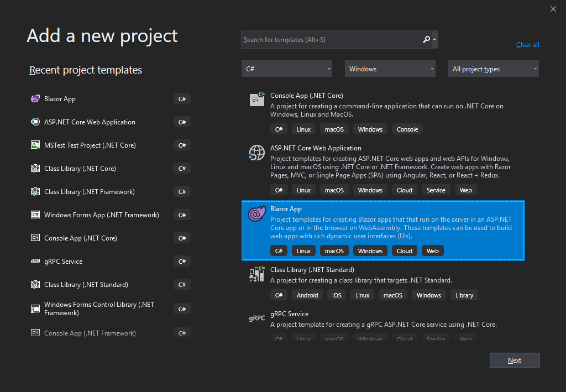Click the Blazor App icon in recent templates

pyautogui.click(x=35, y=98)
